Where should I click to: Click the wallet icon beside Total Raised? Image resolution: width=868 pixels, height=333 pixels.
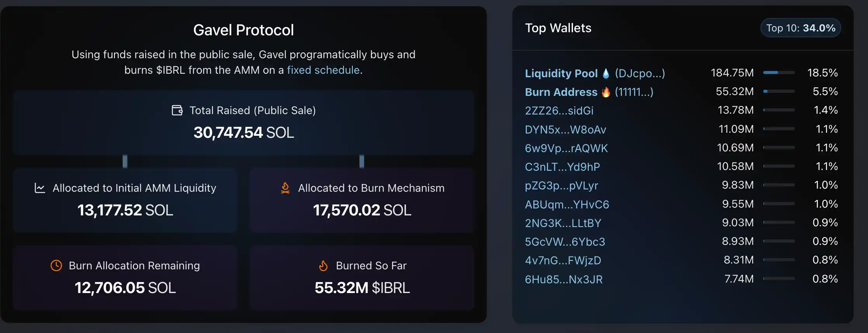pyautogui.click(x=177, y=111)
